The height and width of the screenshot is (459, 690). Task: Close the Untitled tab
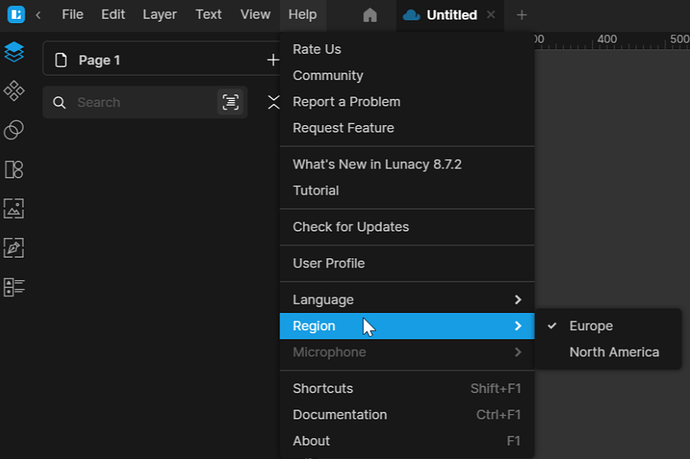[x=491, y=15]
